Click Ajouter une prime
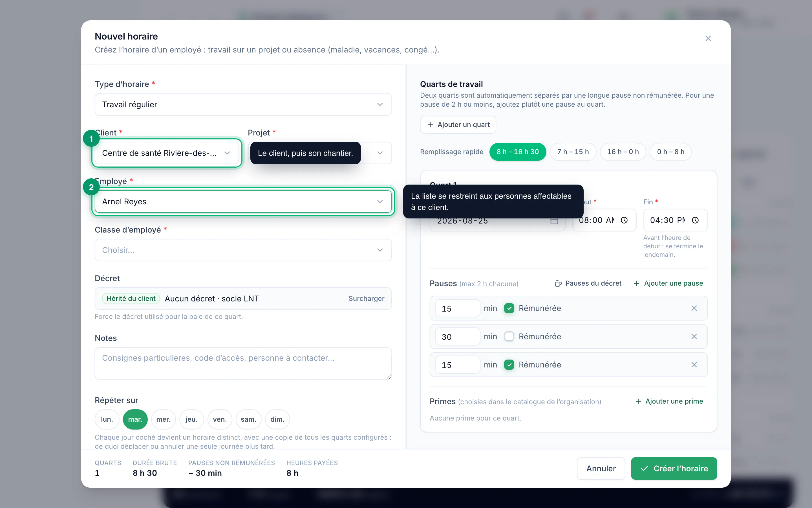 [x=669, y=401]
